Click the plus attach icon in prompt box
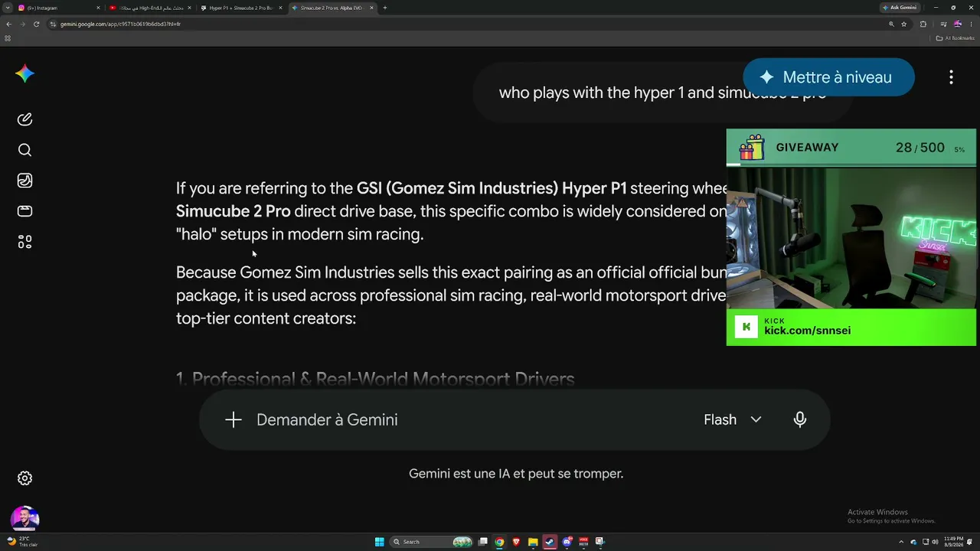 [234, 419]
